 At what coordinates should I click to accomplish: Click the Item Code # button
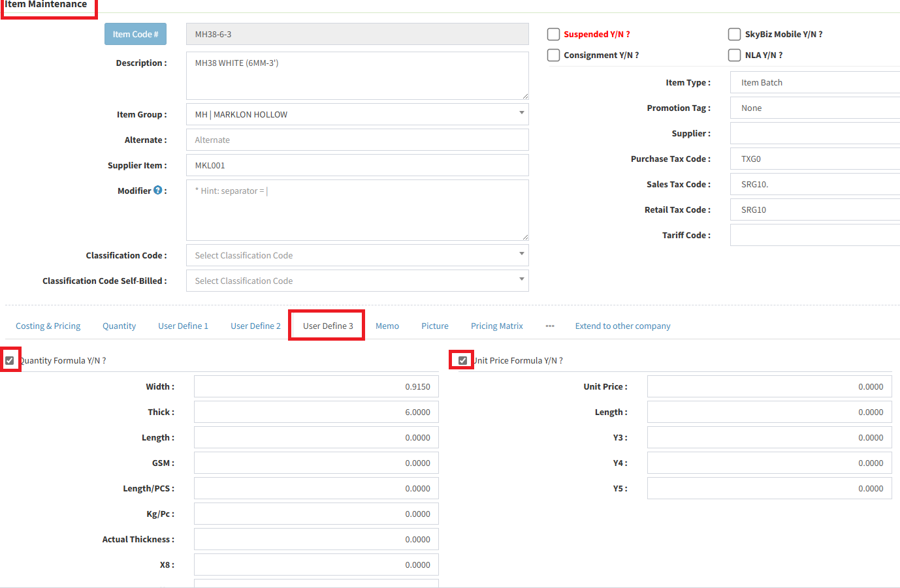point(135,35)
